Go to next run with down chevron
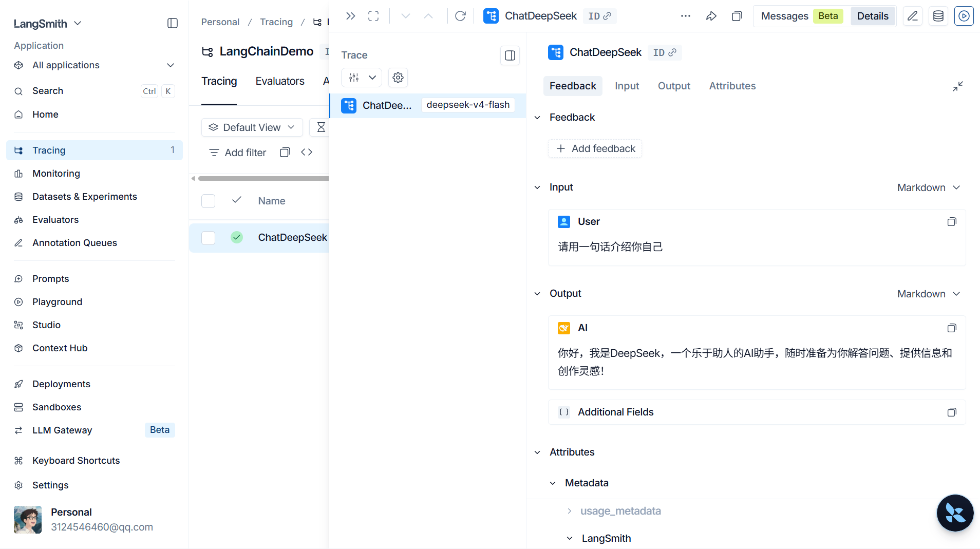 click(x=406, y=16)
